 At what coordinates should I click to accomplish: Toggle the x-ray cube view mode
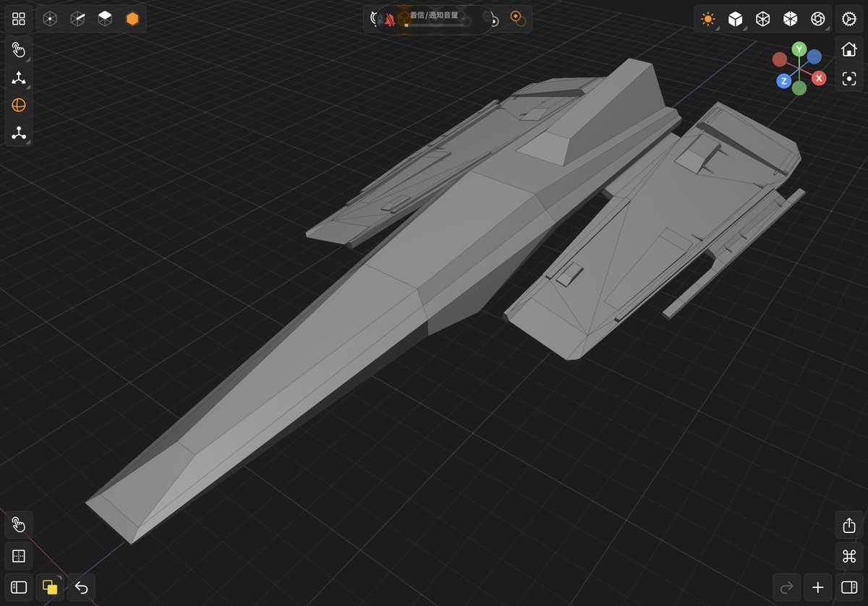791,19
